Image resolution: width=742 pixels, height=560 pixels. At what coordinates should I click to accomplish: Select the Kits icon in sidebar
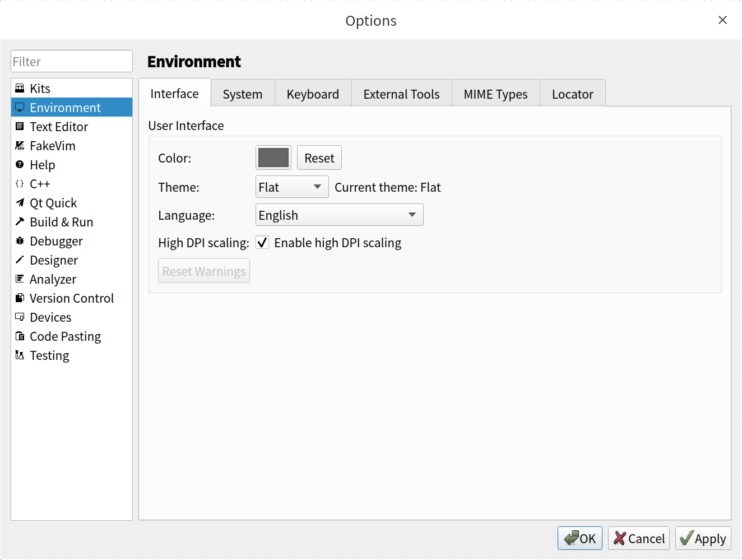coord(20,89)
